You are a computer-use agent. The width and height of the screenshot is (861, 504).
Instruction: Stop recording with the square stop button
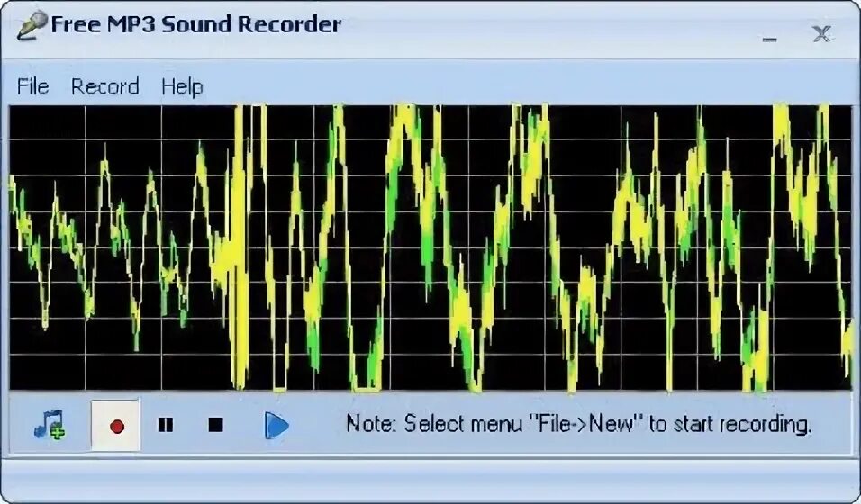[216, 425]
